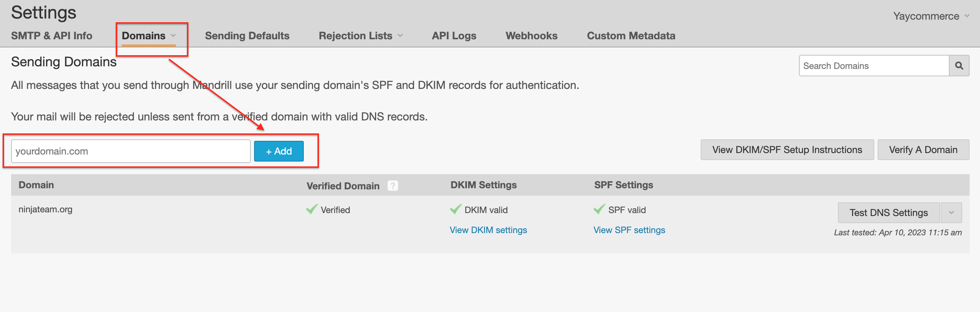Select the Custom Metadata tab
Viewport: 980px width, 312px height.
631,36
